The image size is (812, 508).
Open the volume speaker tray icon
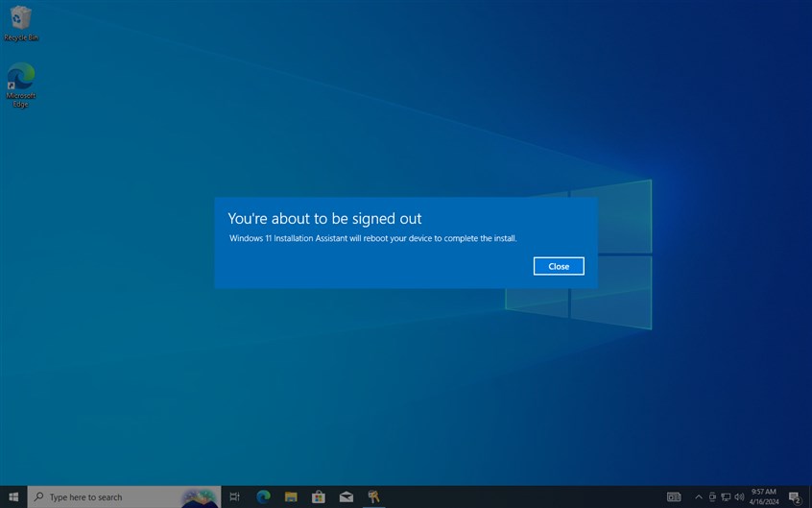(739, 496)
